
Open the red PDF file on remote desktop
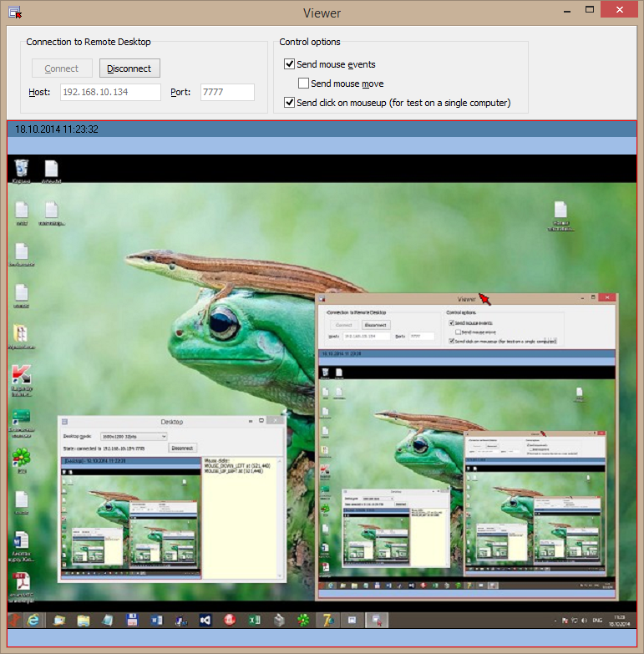tap(22, 582)
